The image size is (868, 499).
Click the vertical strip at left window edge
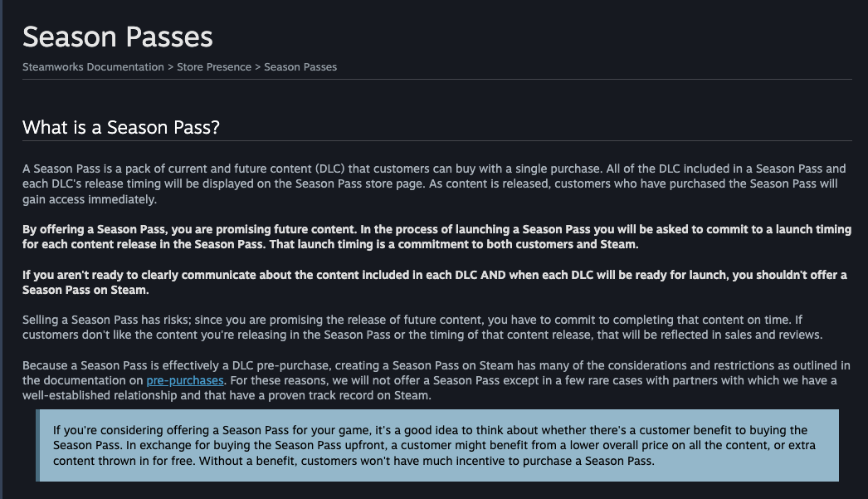(x=1, y=249)
